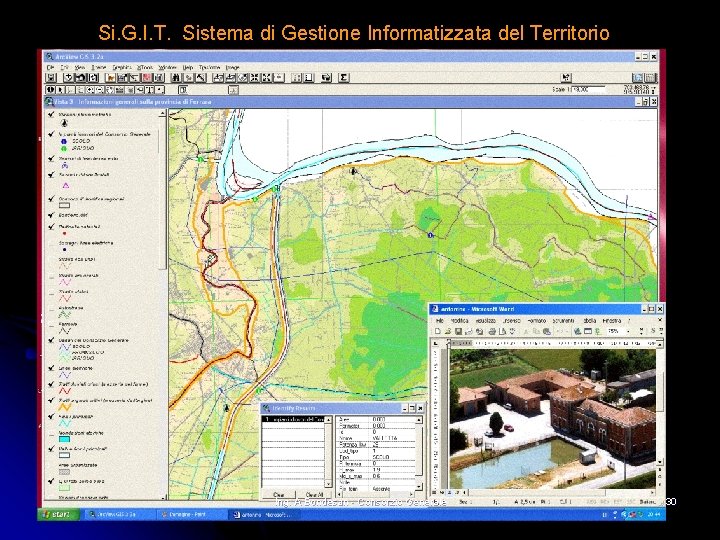Click the red-highlighted toolbar icon

click(147, 78)
